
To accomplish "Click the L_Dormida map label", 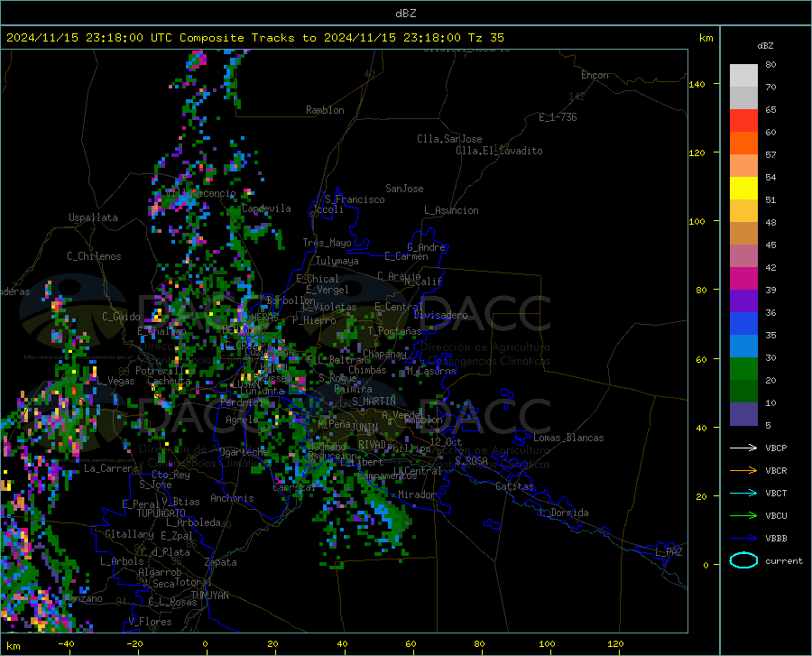I will tap(564, 513).
